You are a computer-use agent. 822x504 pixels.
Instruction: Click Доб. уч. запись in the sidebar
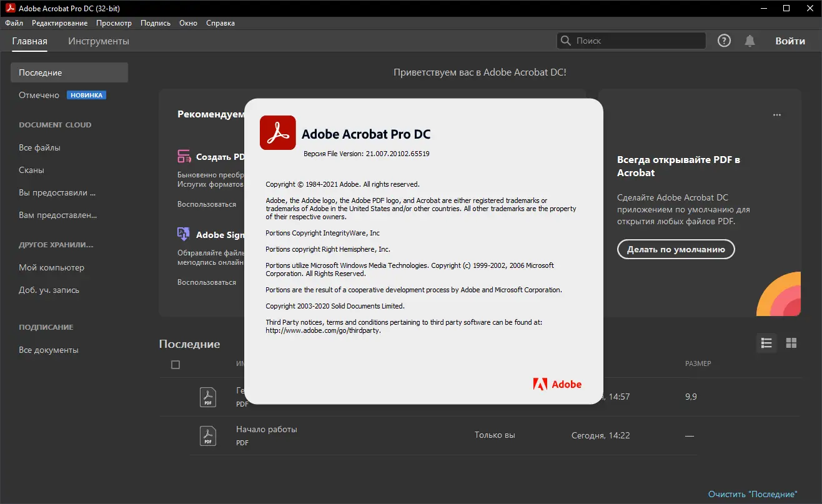pos(49,290)
